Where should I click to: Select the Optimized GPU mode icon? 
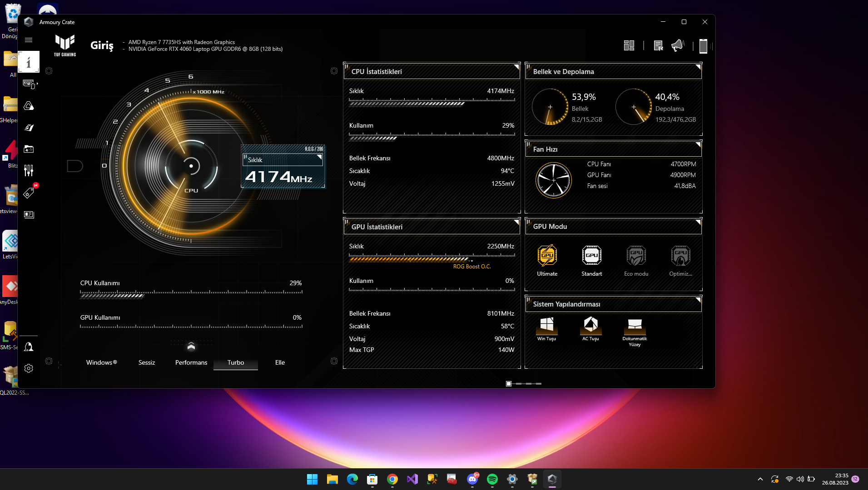coord(681,256)
